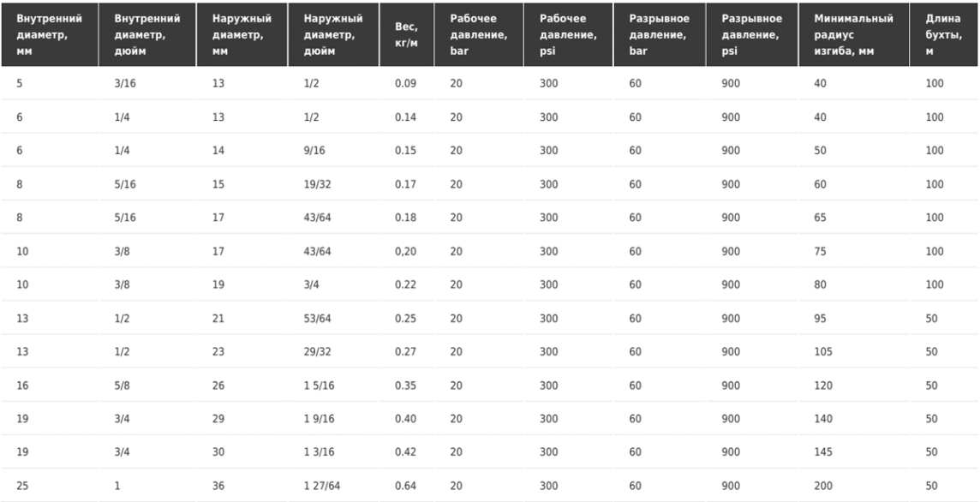Click the weight cell showing 0,20
The width and height of the screenshot is (980, 502).
pyautogui.click(x=406, y=251)
